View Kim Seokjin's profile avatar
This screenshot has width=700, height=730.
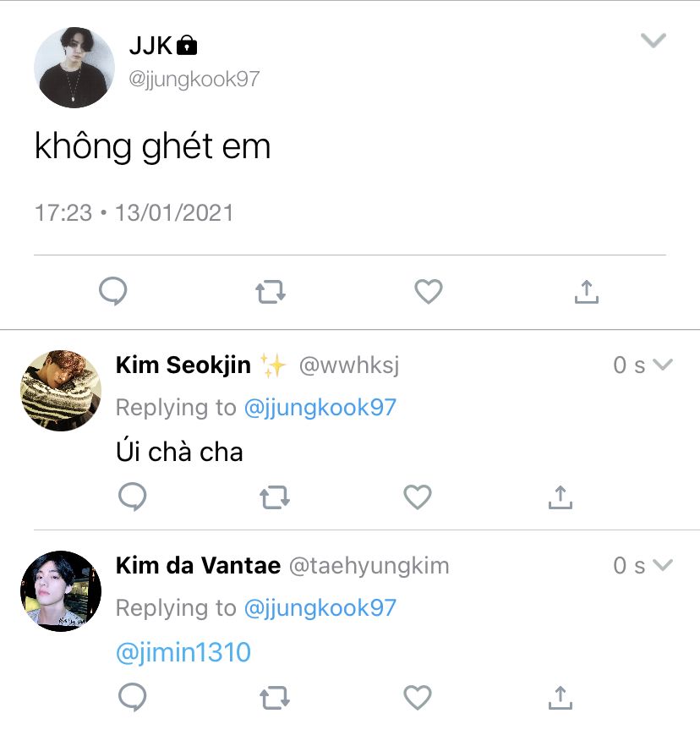point(61,391)
